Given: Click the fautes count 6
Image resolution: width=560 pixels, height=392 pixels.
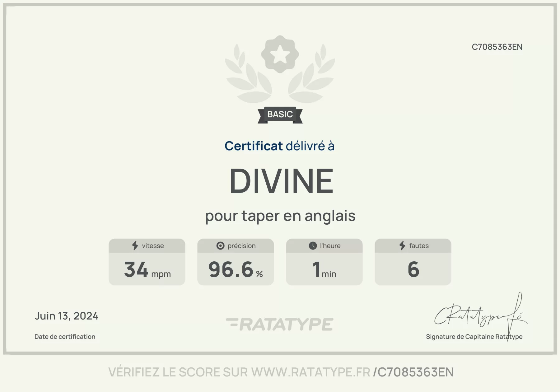Looking at the screenshot, I should [x=413, y=269].
